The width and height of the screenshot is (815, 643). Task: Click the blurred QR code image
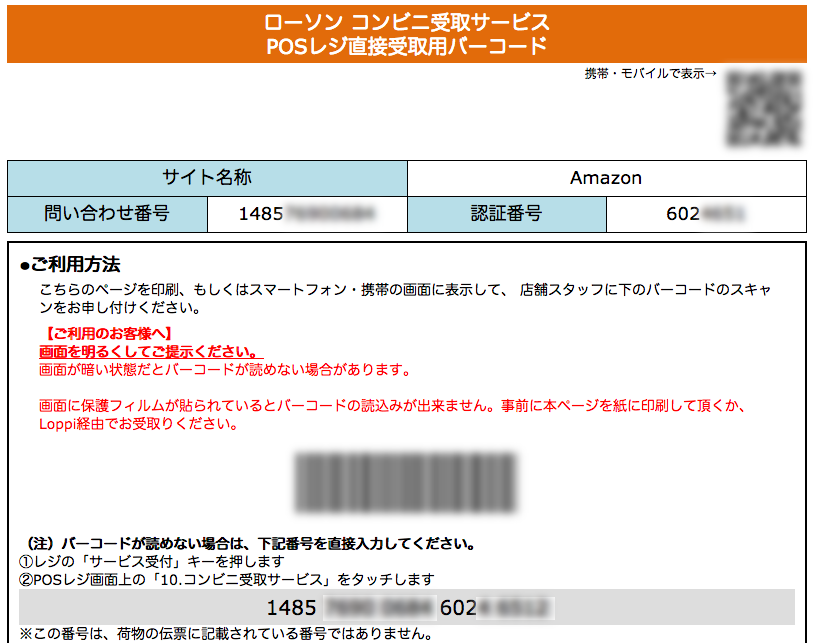click(763, 108)
